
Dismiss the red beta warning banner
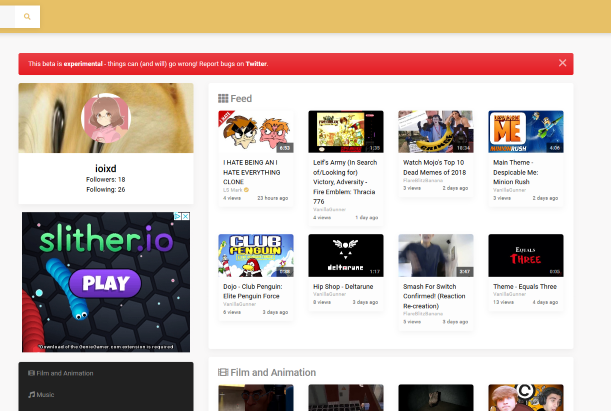562,63
